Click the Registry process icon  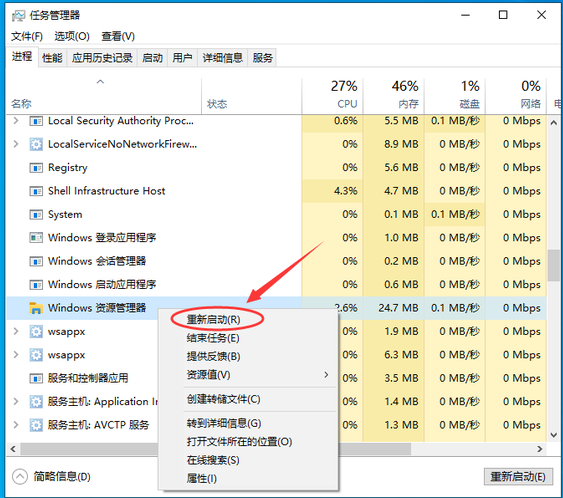[x=36, y=168]
